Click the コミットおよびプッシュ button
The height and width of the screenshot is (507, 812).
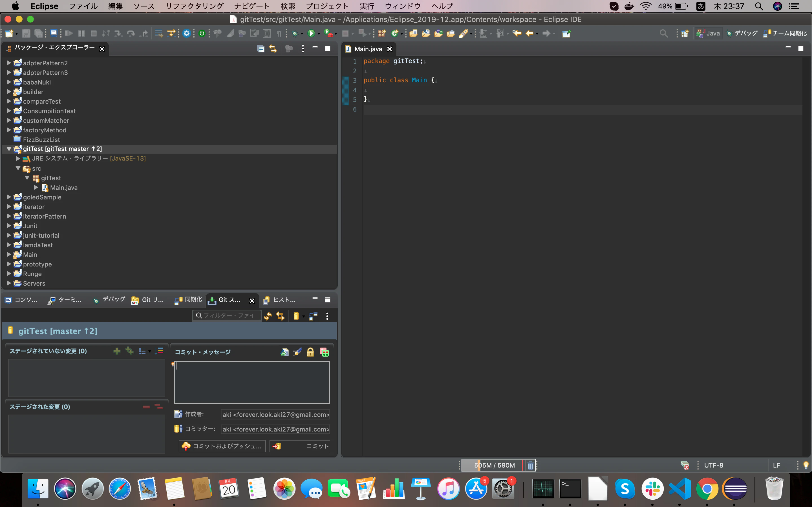click(222, 446)
